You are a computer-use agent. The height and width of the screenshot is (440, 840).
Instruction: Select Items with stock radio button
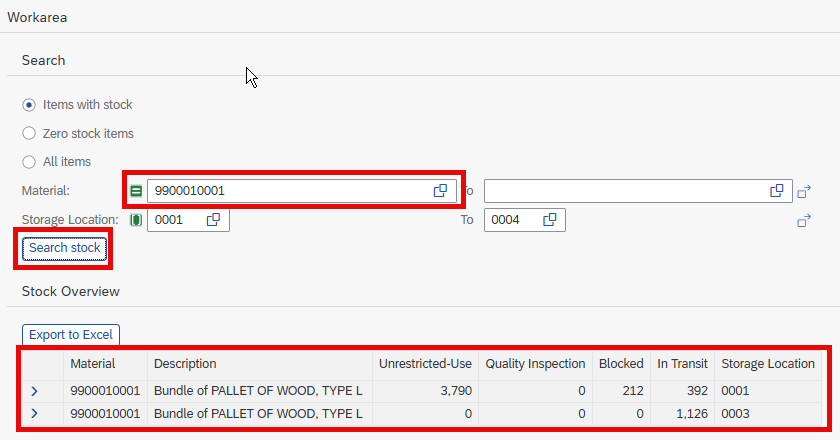29,105
